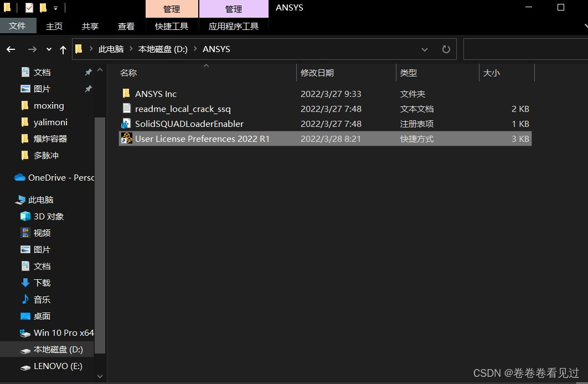Image resolution: width=588 pixels, height=384 pixels.
Task: Expand chevron after 此电脑 in address bar
Action: coord(131,49)
